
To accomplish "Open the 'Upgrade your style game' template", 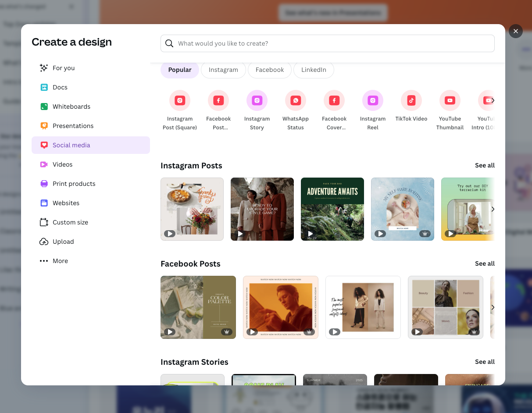I will tap(262, 209).
